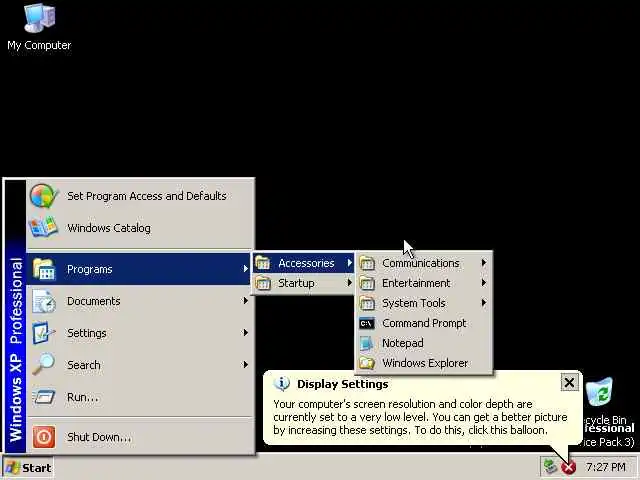Click the Documents icon in Start menu
This screenshot has height=480, width=640.
click(x=44, y=301)
